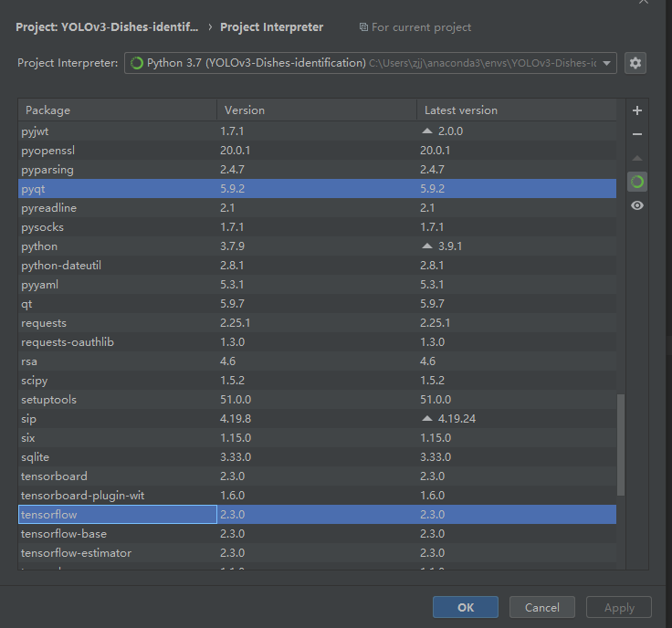Click the Cancel button

coord(541,607)
